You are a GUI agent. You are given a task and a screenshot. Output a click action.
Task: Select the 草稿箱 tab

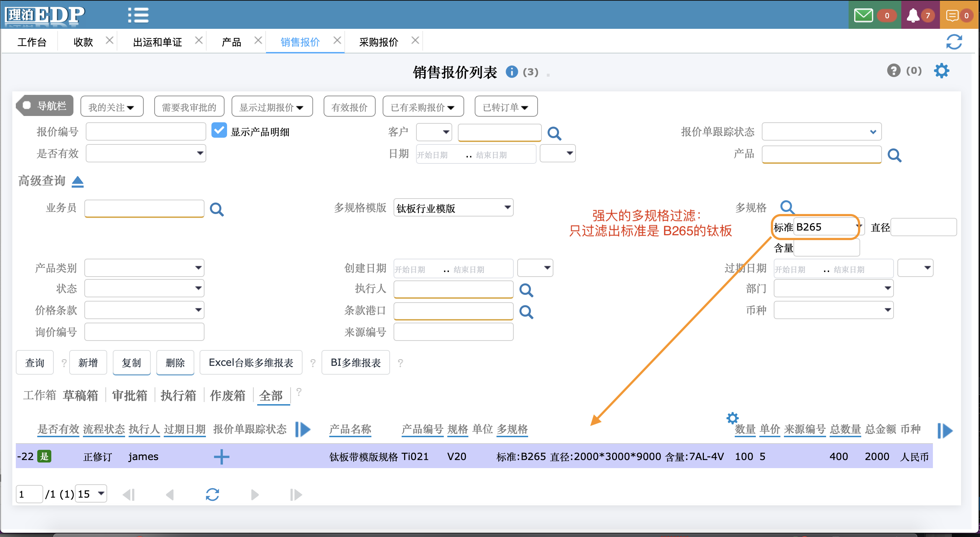pyautogui.click(x=80, y=395)
